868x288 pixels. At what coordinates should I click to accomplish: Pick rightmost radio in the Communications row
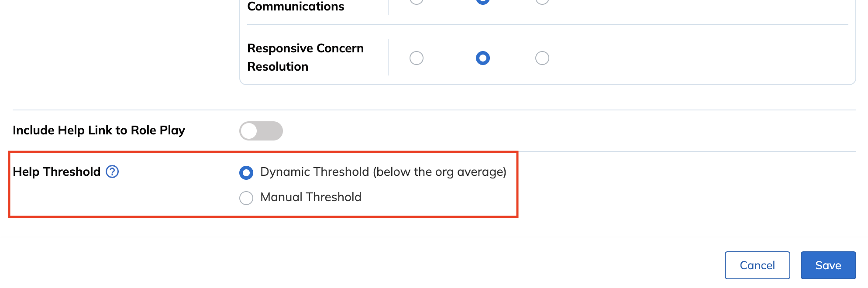542,1
